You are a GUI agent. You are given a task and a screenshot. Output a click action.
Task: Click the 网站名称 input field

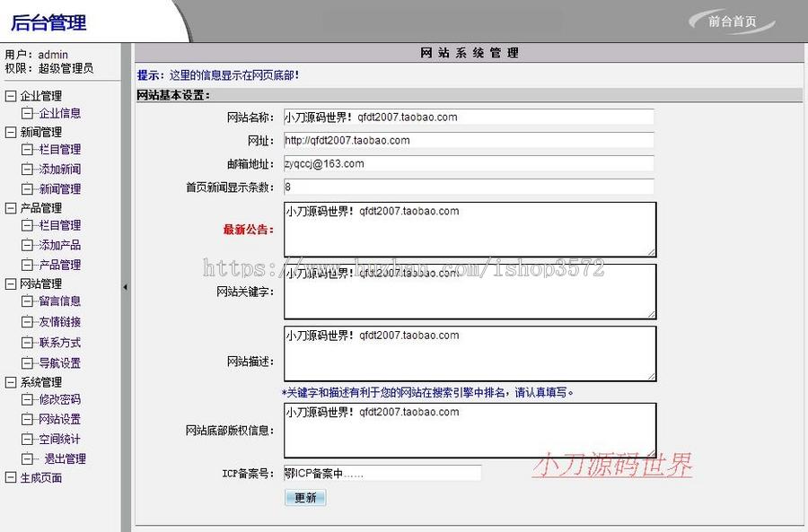tap(467, 117)
